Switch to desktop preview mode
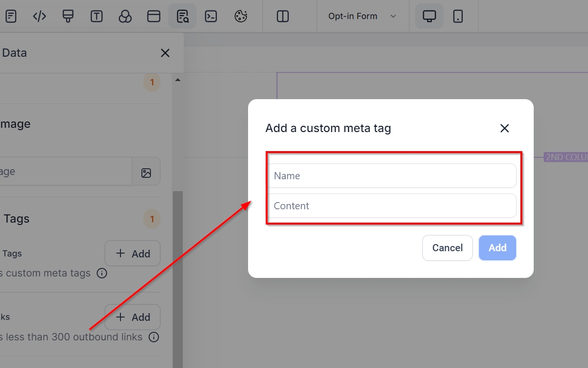 [x=429, y=16]
